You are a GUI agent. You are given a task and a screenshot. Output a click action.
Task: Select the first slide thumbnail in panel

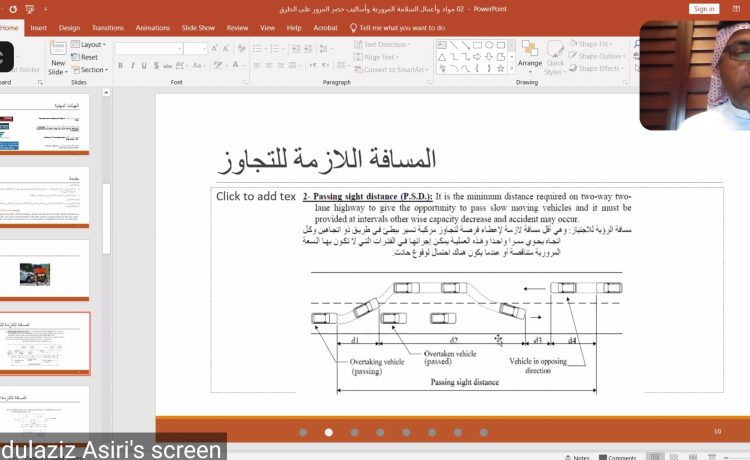point(44,123)
